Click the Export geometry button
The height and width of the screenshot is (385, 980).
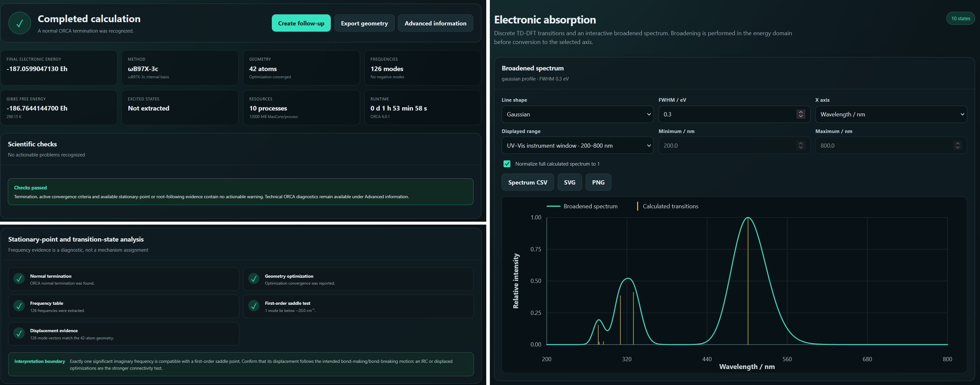(x=364, y=23)
